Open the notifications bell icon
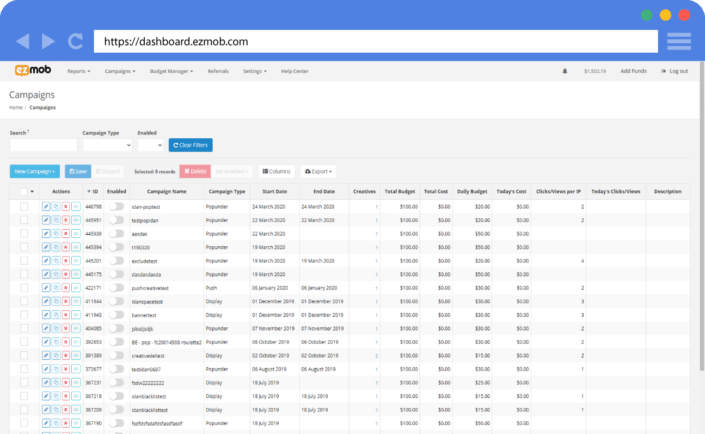The width and height of the screenshot is (705, 434). (x=565, y=71)
